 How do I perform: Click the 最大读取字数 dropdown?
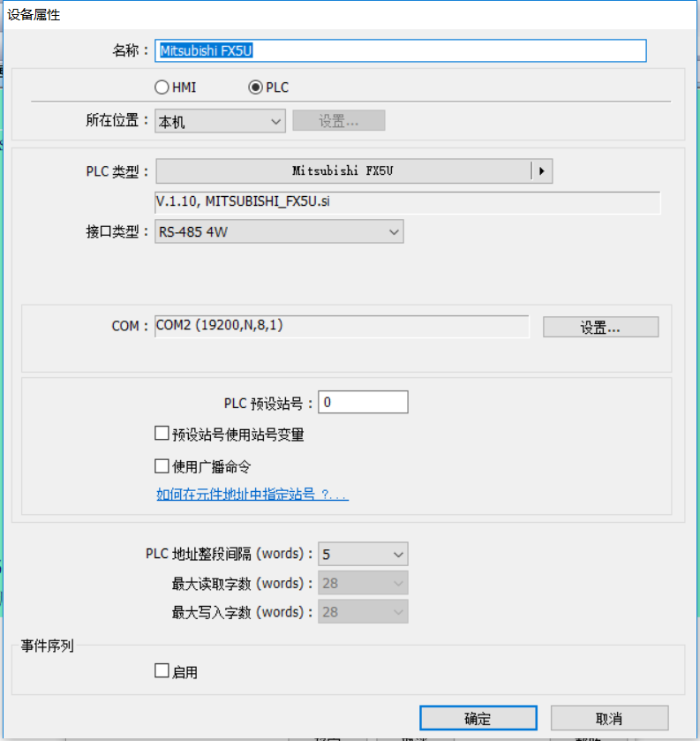click(363, 583)
